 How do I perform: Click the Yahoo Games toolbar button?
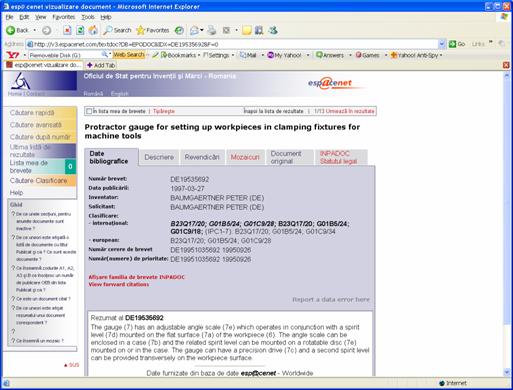[367, 55]
